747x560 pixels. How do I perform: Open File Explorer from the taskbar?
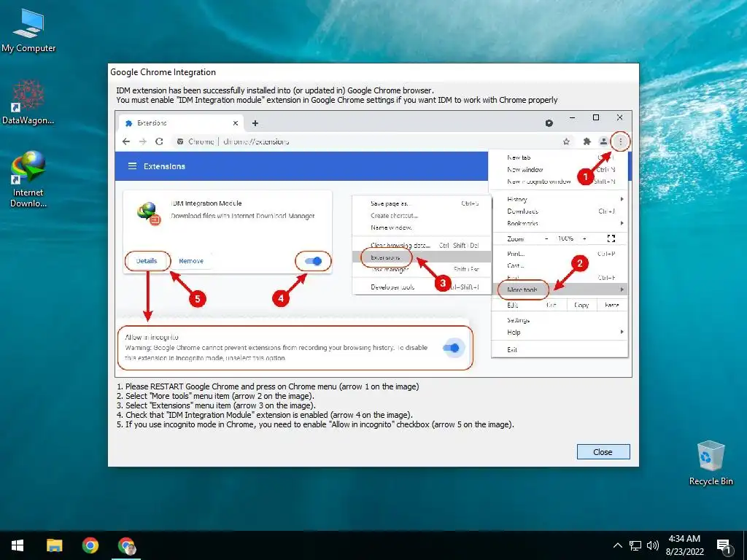click(54, 545)
